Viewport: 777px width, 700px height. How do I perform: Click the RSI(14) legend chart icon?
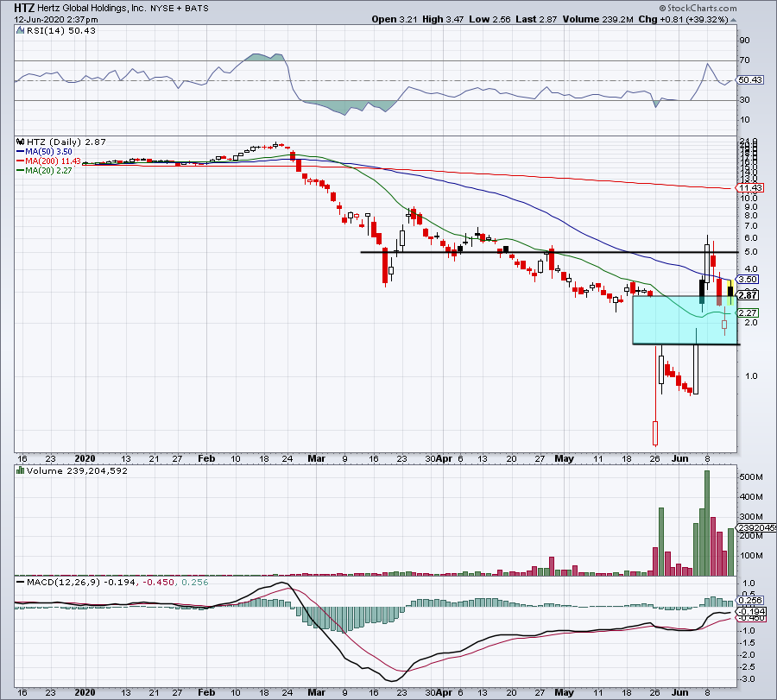[x=20, y=31]
